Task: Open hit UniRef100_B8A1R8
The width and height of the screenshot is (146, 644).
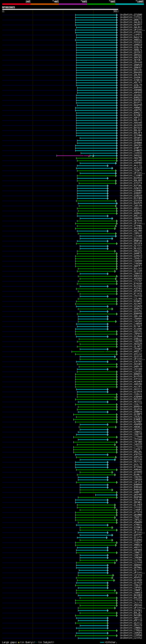Action: point(131,72)
